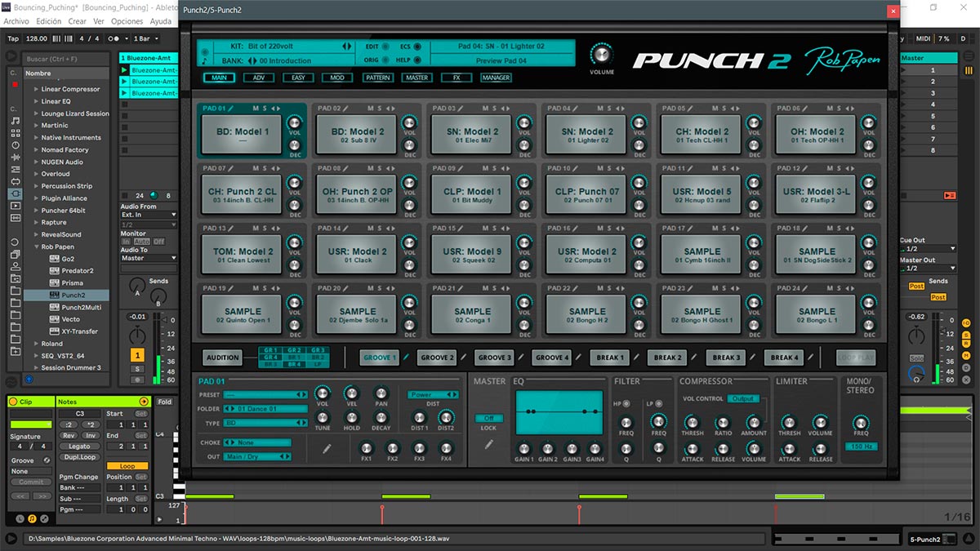The image size is (980, 551).
Task: Click the Legato button in clip view
Action: click(79, 447)
